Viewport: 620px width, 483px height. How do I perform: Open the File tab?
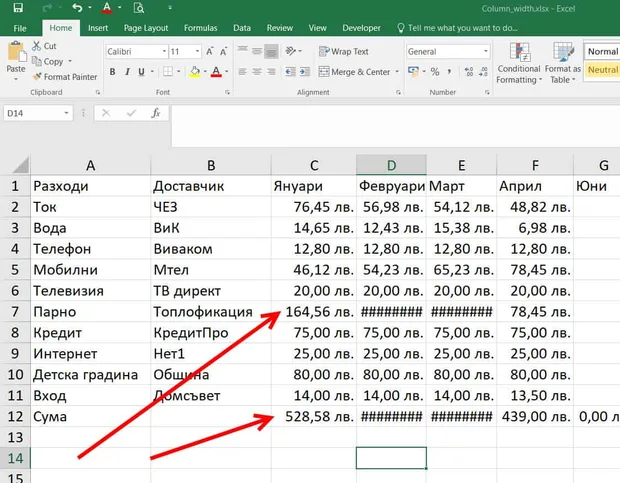[20, 28]
